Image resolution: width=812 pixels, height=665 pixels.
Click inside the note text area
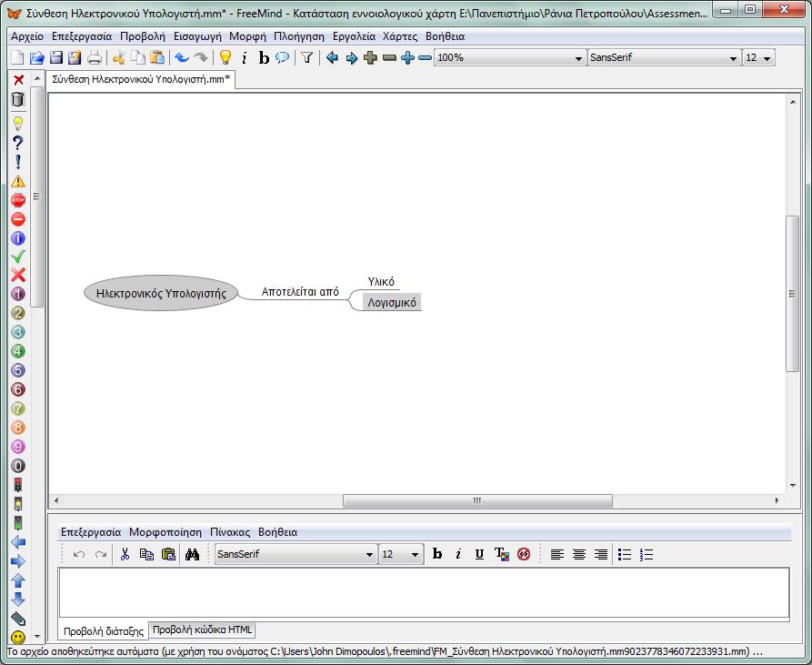pos(424,593)
